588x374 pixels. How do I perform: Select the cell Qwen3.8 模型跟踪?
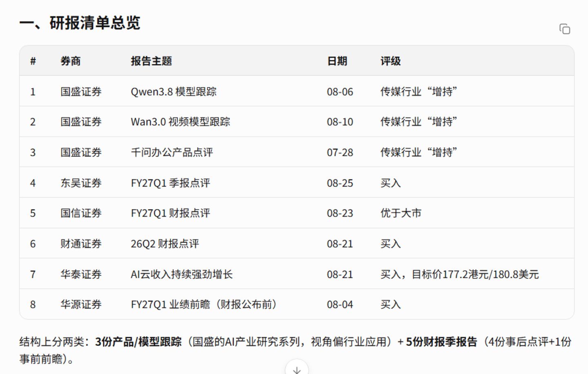tap(174, 92)
